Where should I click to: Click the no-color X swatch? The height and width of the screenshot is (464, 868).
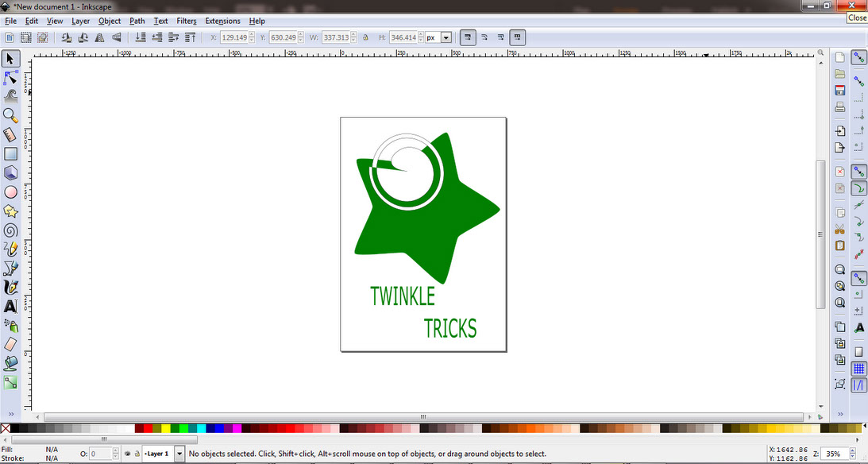click(x=6, y=428)
